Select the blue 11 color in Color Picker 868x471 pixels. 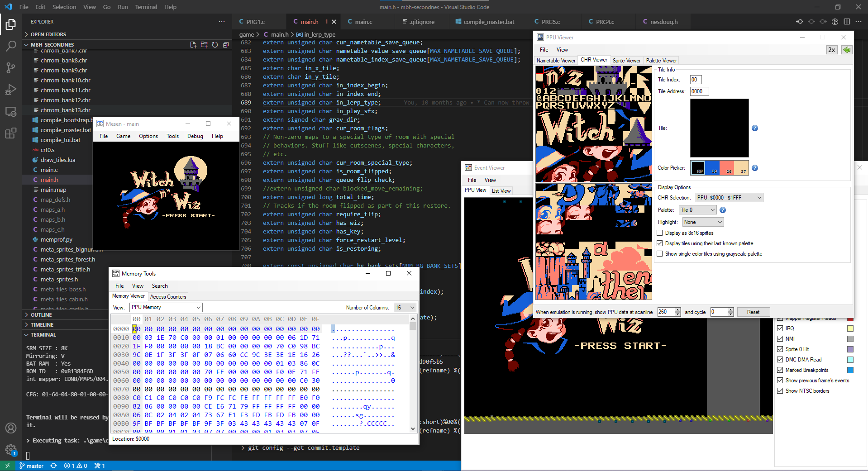712,168
